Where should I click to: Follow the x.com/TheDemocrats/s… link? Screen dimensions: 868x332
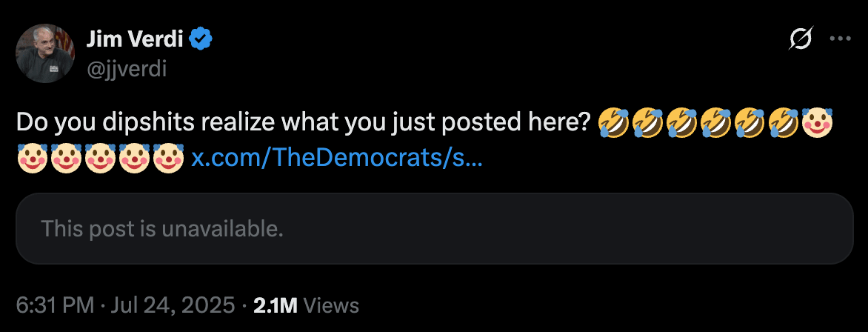(x=336, y=158)
